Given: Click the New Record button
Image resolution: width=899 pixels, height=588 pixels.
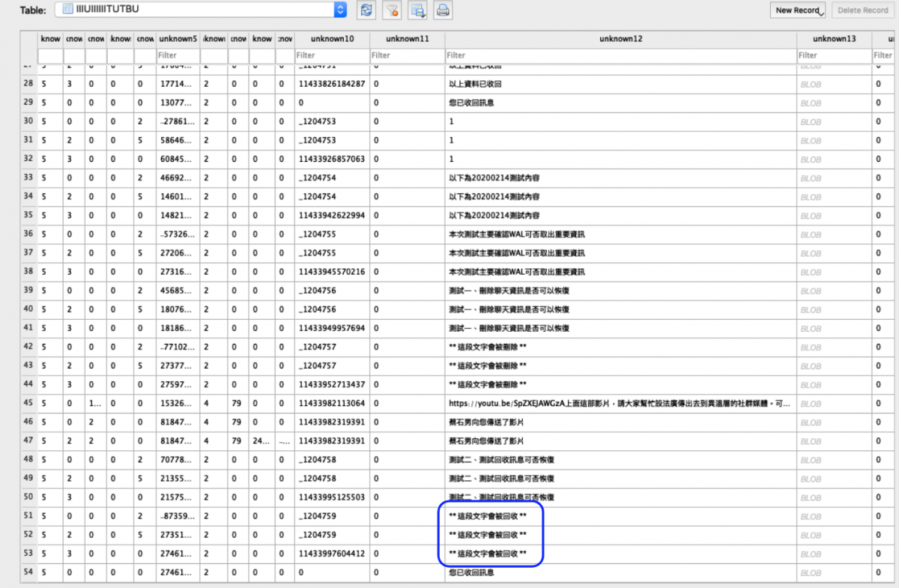Looking at the screenshot, I should coord(797,10).
